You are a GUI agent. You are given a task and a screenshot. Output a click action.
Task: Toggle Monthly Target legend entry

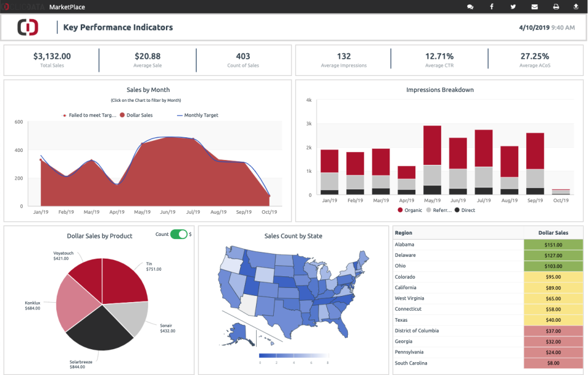[x=198, y=115]
